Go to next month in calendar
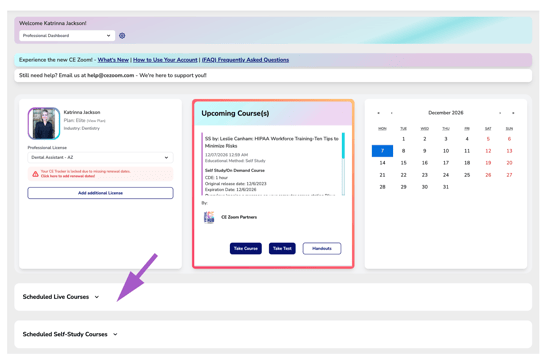The height and width of the screenshot is (360, 546). (x=500, y=113)
